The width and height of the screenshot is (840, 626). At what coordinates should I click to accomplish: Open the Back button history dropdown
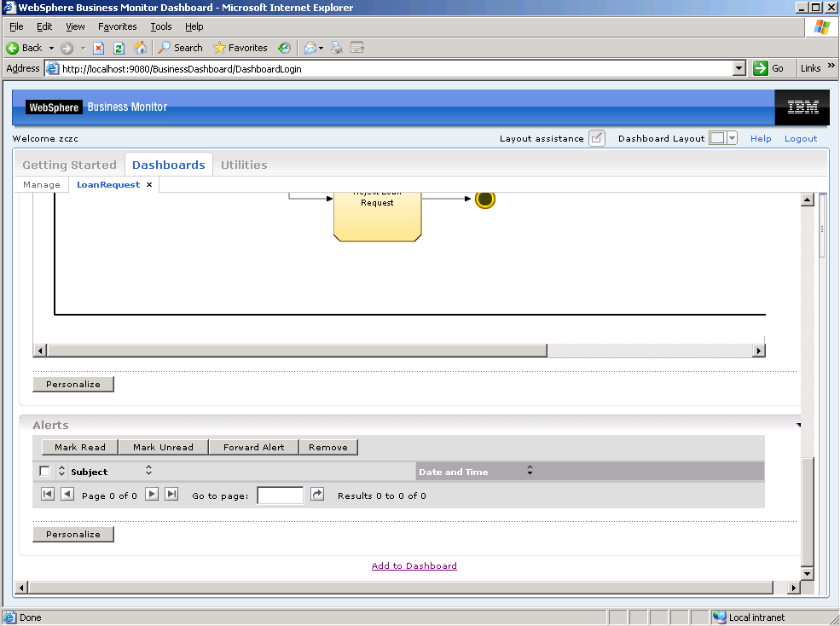click(x=51, y=49)
